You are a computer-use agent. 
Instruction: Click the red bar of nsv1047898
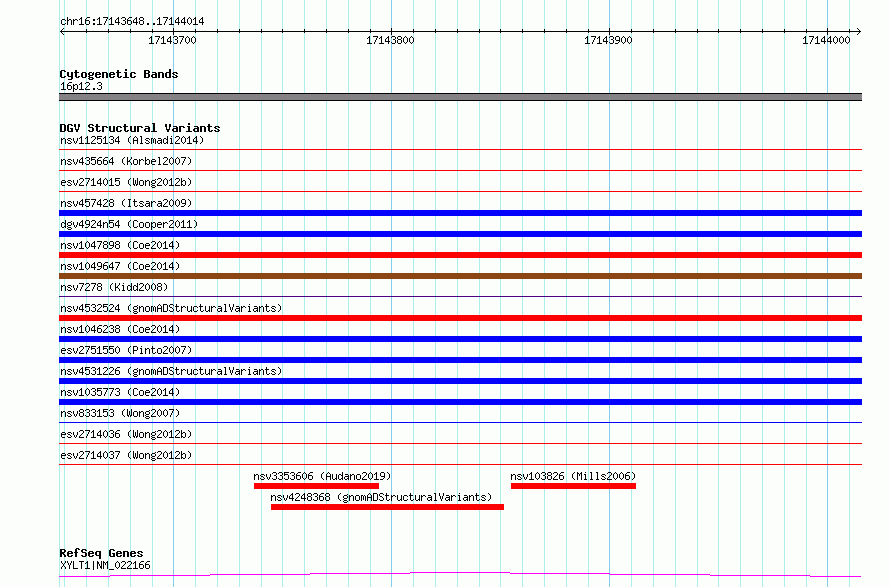[460, 255]
